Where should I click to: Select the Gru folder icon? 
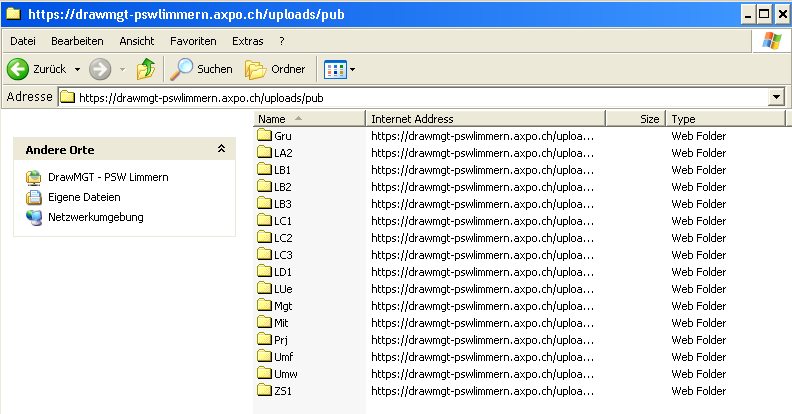click(264, 135)
